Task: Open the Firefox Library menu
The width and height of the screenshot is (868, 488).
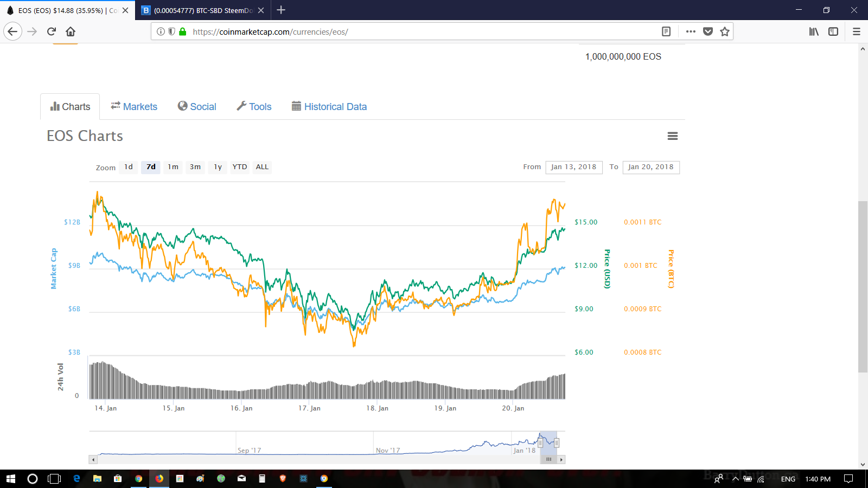Action: pos(814,31)
